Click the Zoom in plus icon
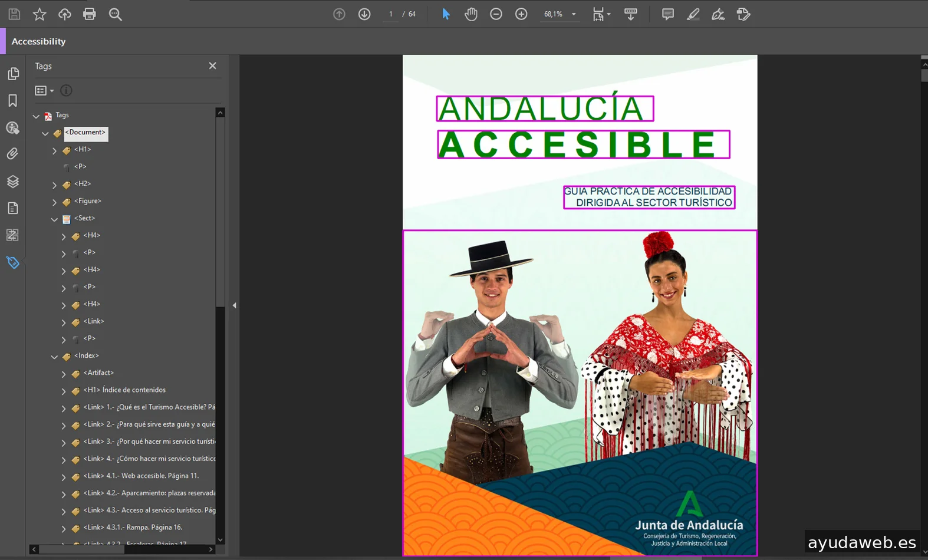928x560 pixels. click(x=521, y=14)
